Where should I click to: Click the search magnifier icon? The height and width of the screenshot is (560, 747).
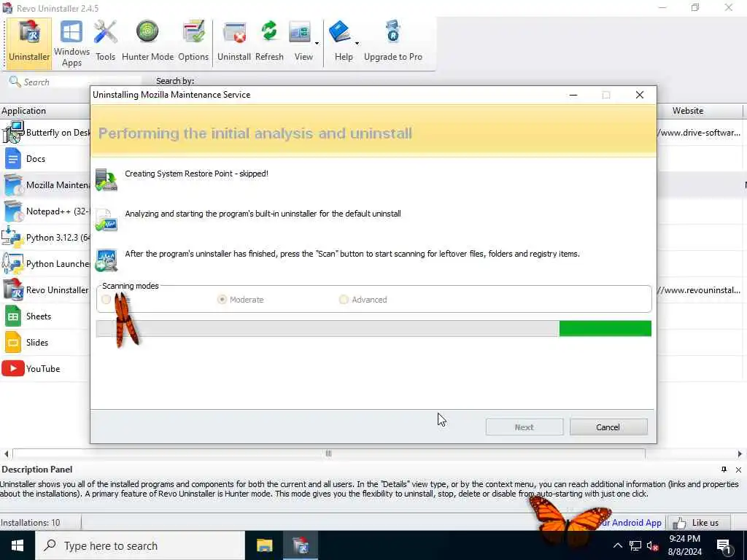pyautogui.click(x=15, y=82)
